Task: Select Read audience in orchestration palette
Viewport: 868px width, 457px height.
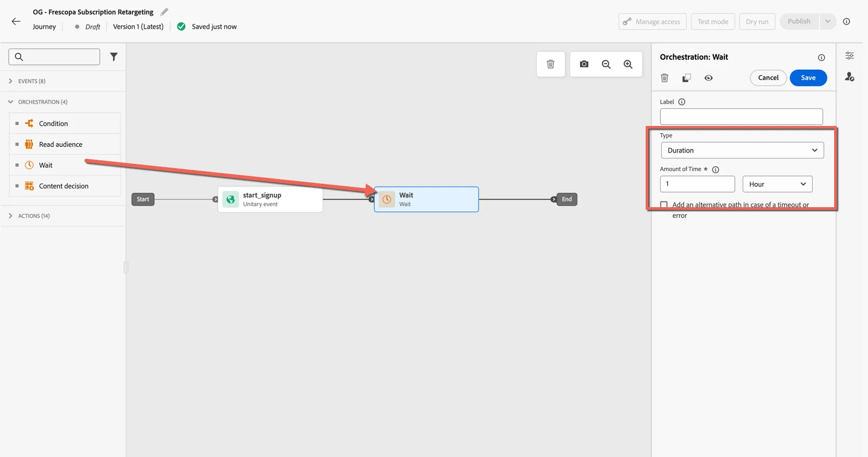Action: pos(65,144)
